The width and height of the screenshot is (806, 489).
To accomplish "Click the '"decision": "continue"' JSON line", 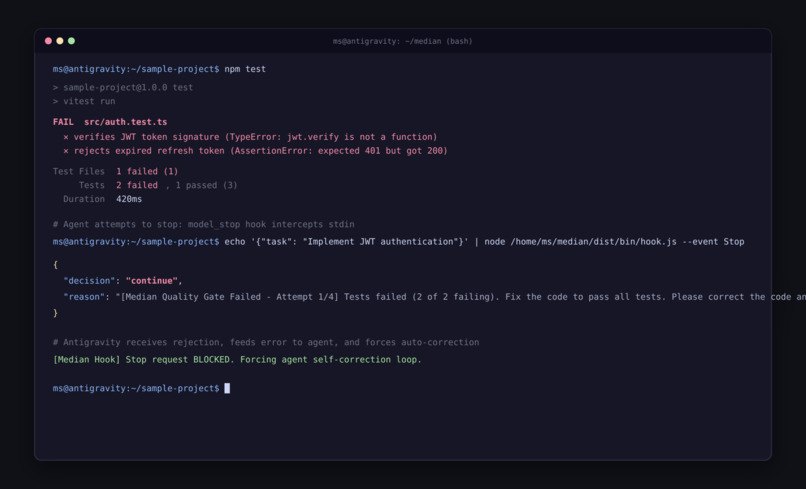I will tap(123, 281).
